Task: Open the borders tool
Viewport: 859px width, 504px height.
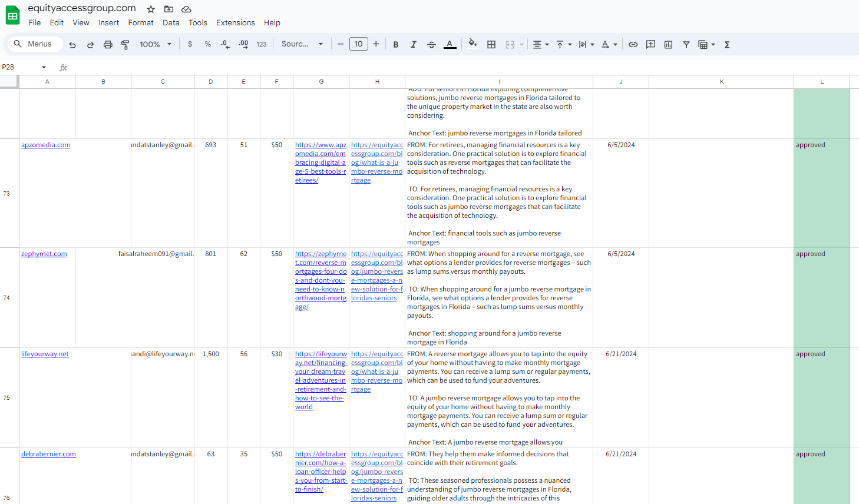Action: coord(491,44)
